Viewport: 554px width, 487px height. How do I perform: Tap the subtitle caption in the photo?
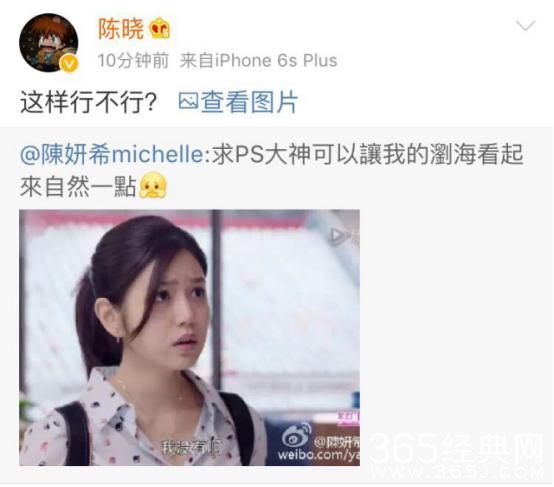click(x=191, y=448)
